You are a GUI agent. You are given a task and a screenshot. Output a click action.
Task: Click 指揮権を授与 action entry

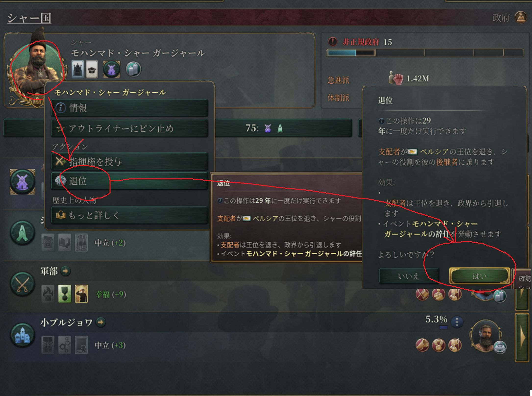click(x=130, y=161)
